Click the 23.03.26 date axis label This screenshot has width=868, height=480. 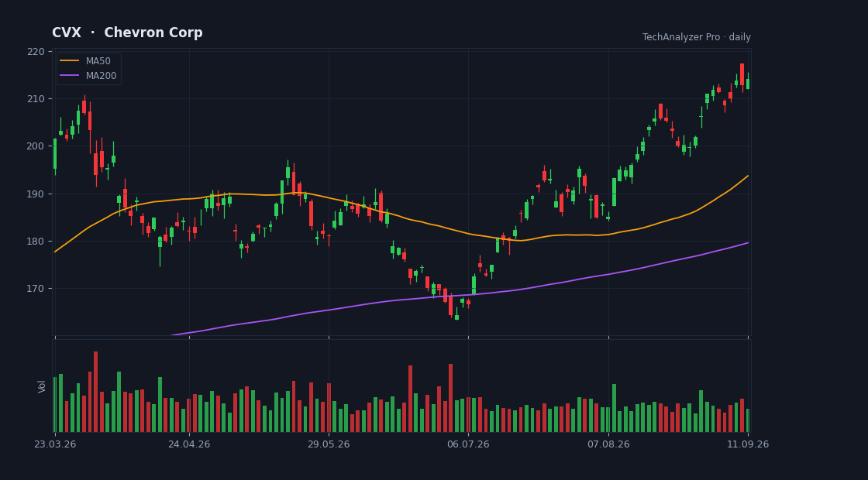(55, 444)
